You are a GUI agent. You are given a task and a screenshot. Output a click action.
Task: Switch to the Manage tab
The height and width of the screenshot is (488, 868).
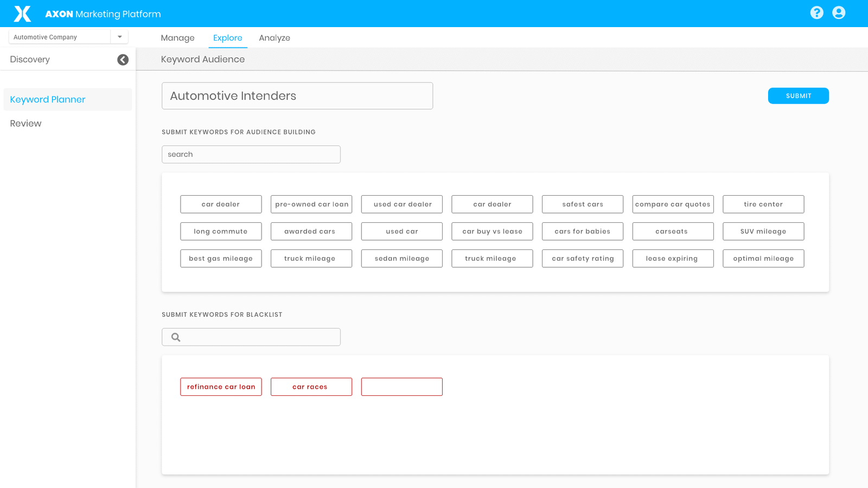(177, 38)
